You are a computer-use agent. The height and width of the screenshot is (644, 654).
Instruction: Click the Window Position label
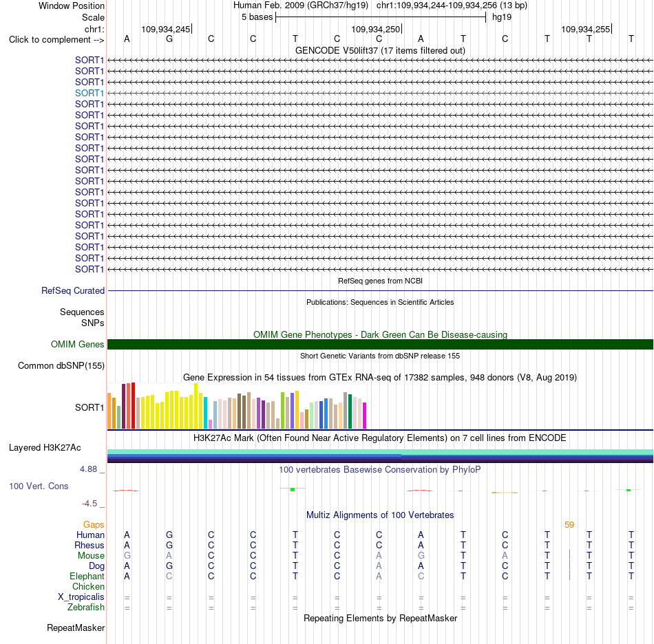(x=72, y=6)
